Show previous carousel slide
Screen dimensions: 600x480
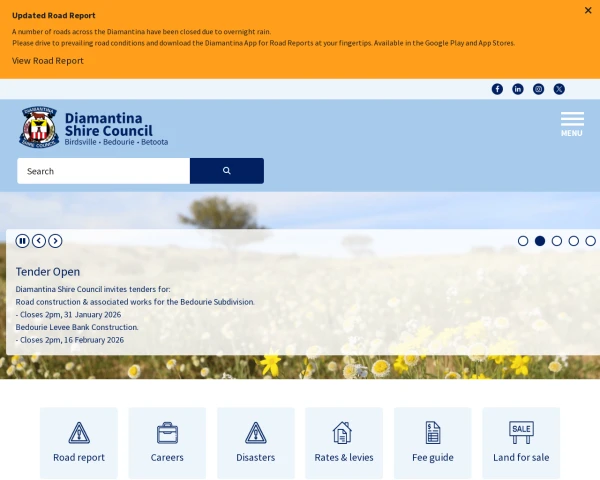pyautogui.click(x=39, y=241)
